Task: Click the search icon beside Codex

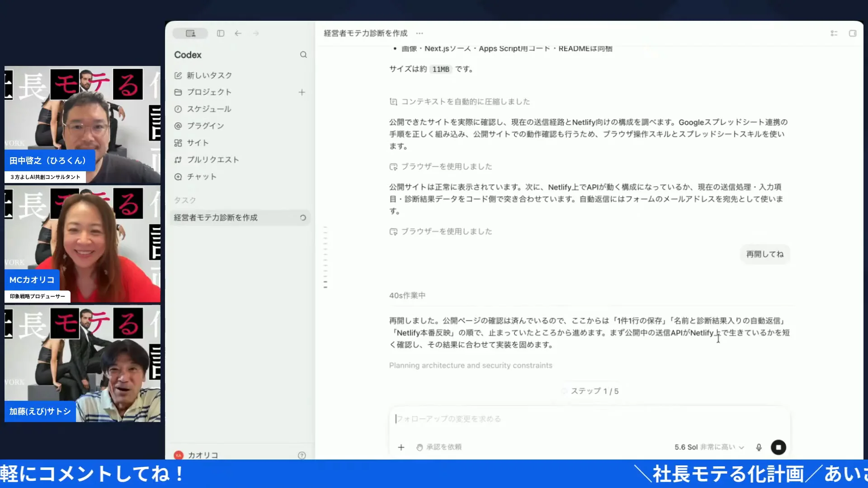Action: click(303, 55)
